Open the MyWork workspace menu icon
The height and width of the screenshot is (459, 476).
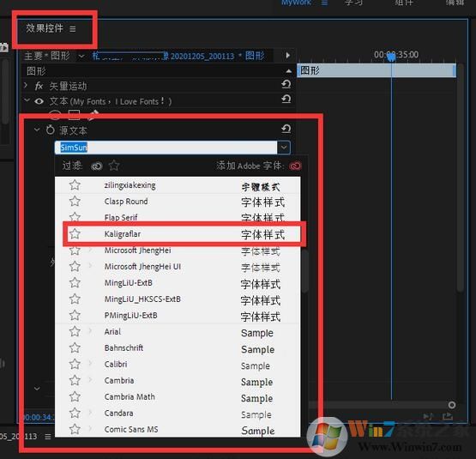[x=324, y=3]
